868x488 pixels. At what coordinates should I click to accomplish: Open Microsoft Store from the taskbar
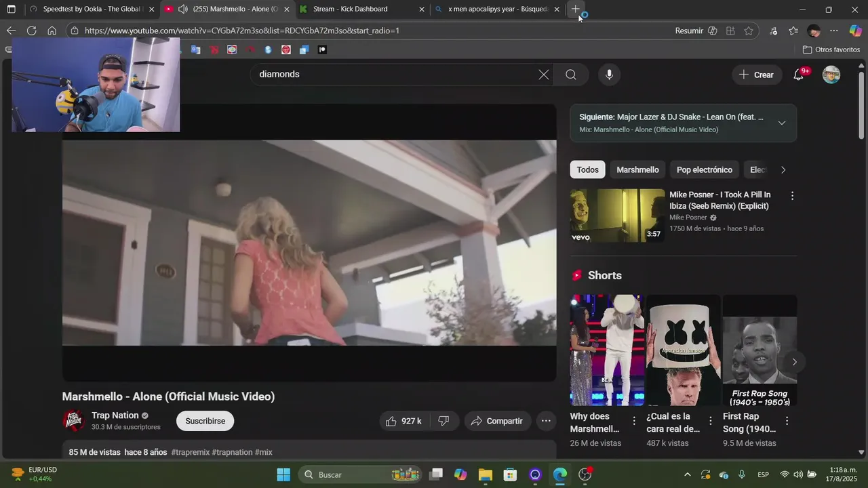click(510, 474)
